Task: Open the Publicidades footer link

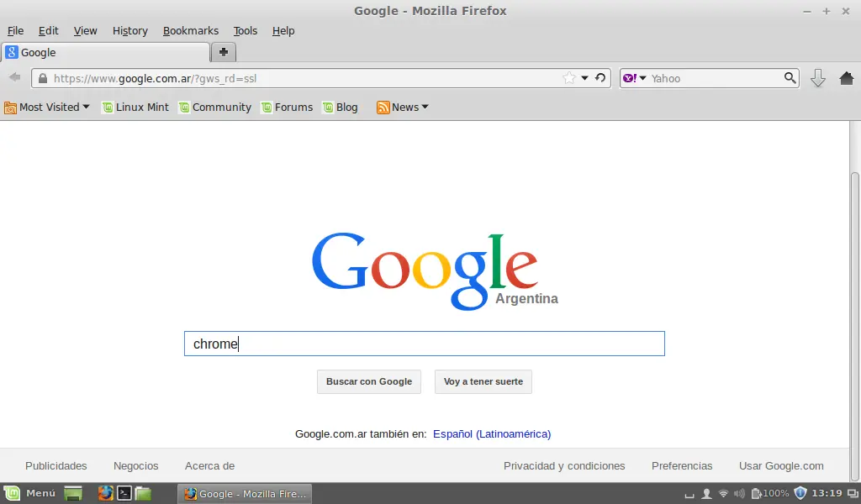Action: pyautogui.click(x=56, y=465)
